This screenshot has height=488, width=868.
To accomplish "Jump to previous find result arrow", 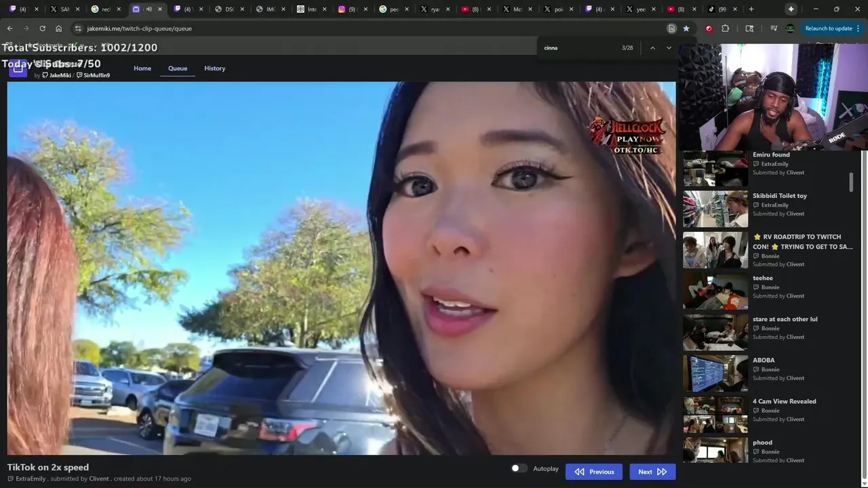I will (x=652, y=48).
